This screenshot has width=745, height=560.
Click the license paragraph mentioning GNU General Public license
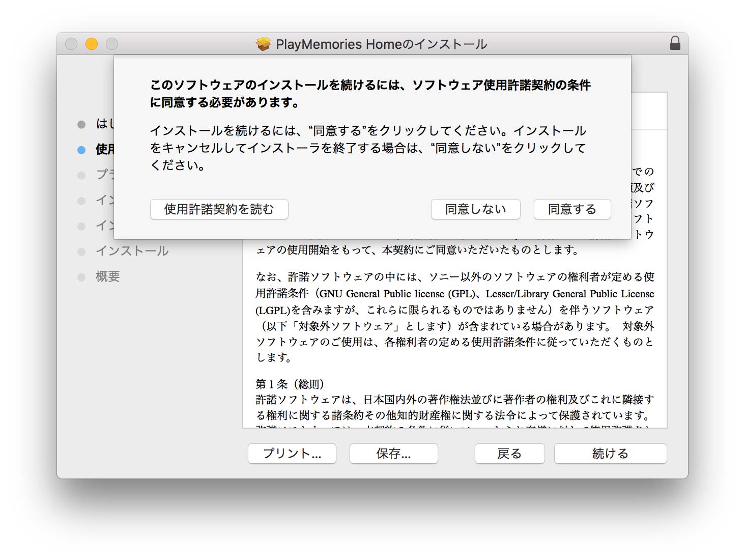pyautogui.click(x=455, y=317)
